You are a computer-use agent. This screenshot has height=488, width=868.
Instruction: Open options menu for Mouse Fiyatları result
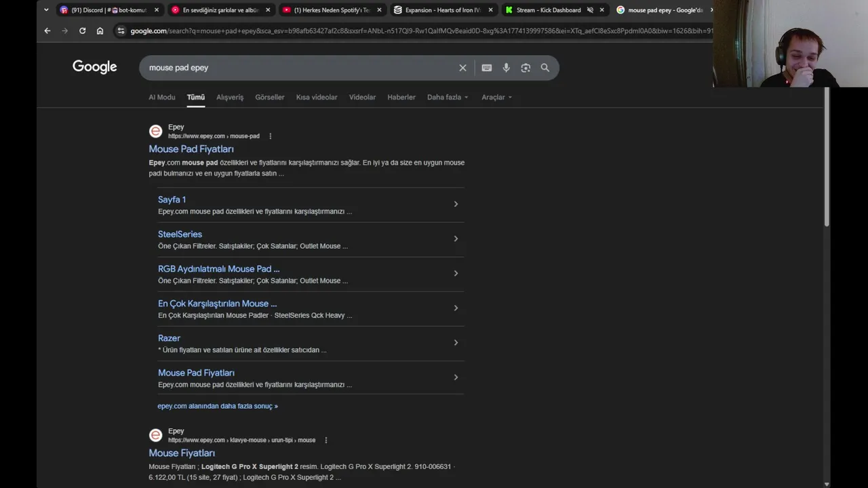(x=325, y=440)
